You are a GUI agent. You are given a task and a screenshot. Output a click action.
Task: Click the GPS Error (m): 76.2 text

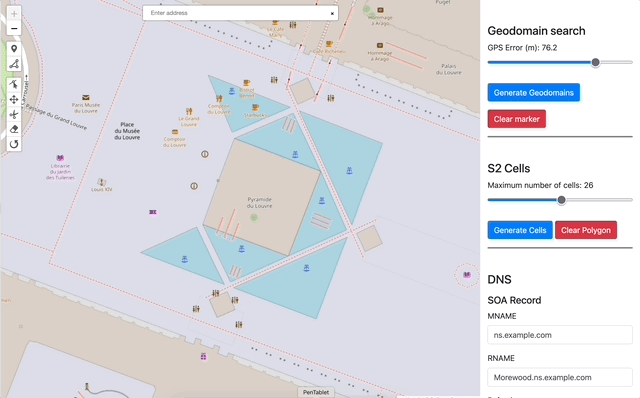tap(522, 48)
